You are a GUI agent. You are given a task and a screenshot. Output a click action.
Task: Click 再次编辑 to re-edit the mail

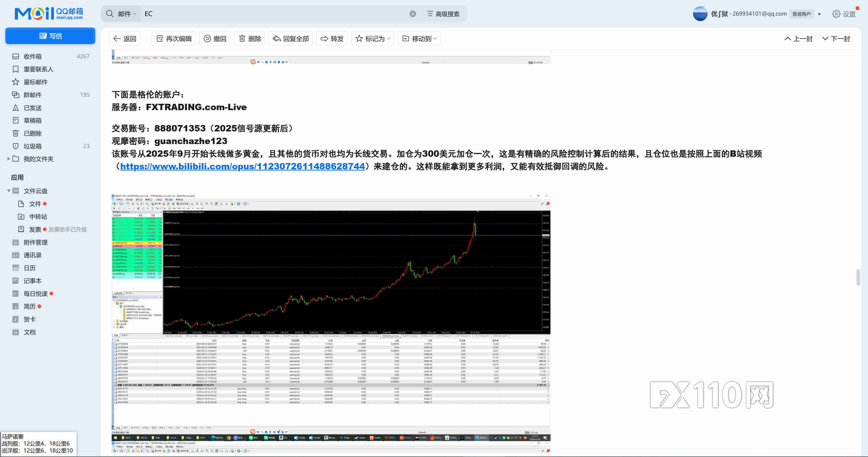pyautogui.click(x=174, y=38)
